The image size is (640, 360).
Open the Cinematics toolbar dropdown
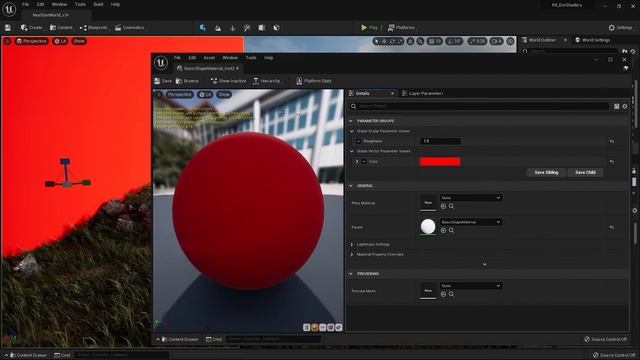(129, 28)
